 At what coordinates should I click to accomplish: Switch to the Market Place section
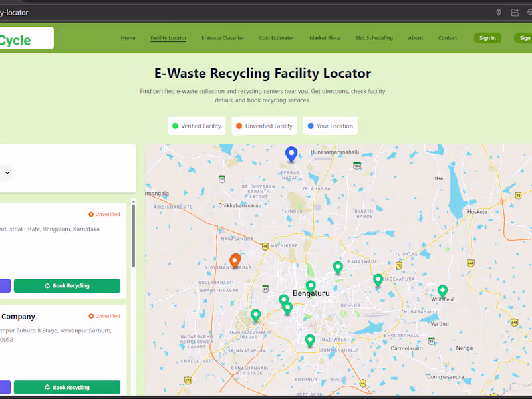pos(325,38)
